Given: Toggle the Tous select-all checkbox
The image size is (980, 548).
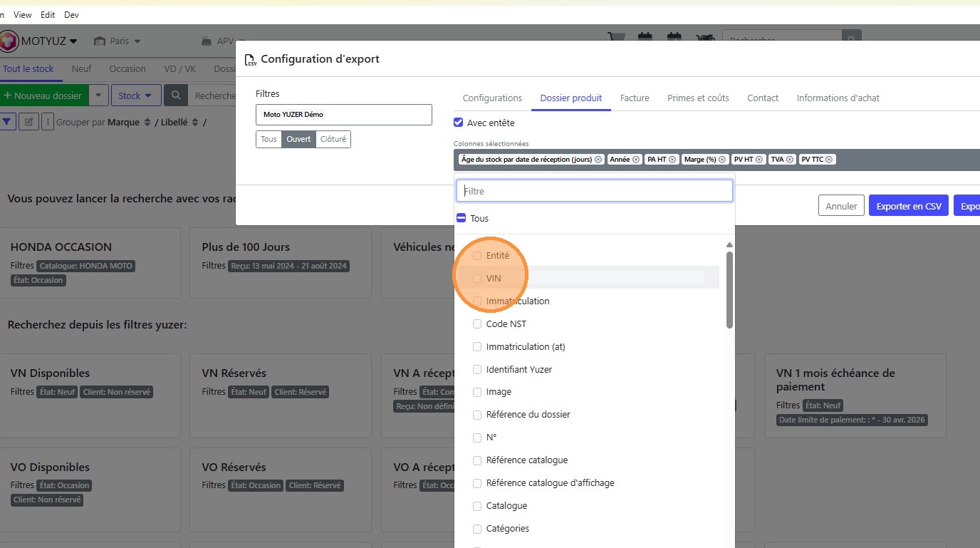Looking at the screenshot, I should tap(461, 218).
